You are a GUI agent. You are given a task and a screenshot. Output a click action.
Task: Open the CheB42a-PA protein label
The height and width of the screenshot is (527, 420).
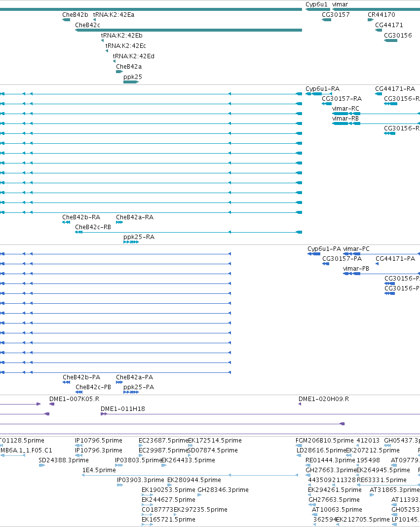click(135, 377)
